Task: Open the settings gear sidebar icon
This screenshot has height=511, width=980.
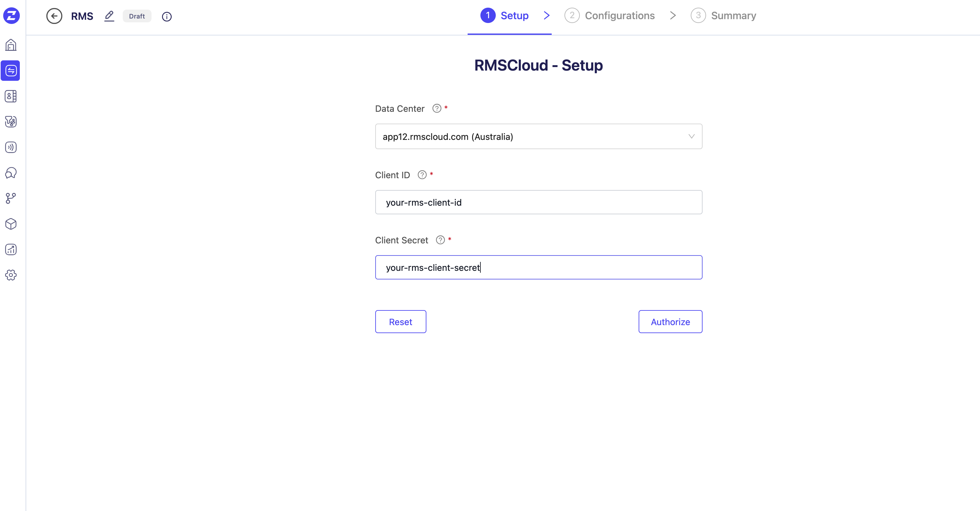Action: [x=11, y=275]
